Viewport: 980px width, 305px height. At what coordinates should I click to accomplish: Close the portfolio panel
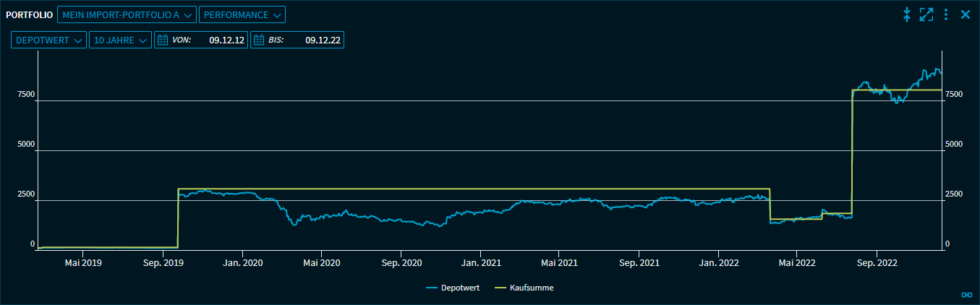(965, 14)
